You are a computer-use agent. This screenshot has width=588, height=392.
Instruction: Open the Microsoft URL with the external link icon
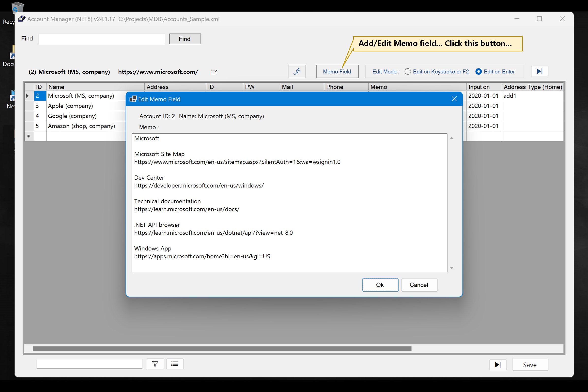[x=214, y=72]
